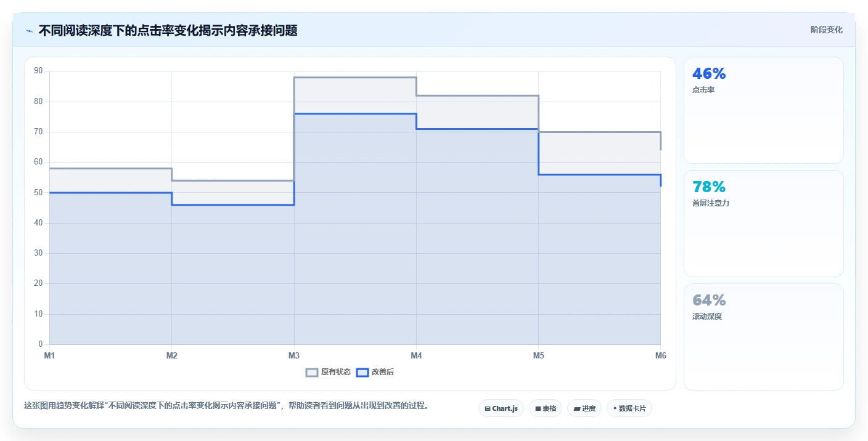Click the 滚动深度 label
Screen dimensions: 868x441
tap(707, 317)
